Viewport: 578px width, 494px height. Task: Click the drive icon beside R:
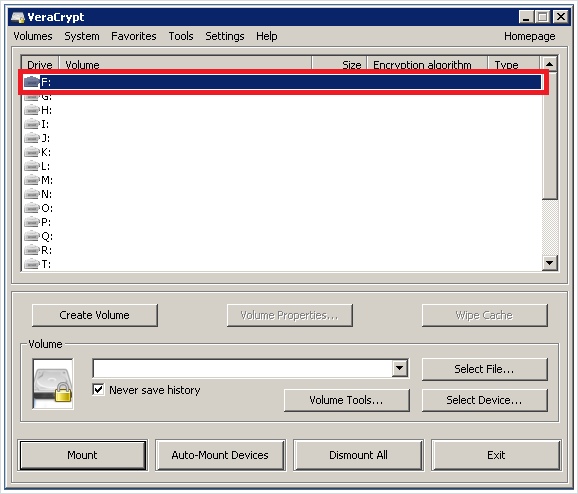pyautogui.click(x=32, y=250)
